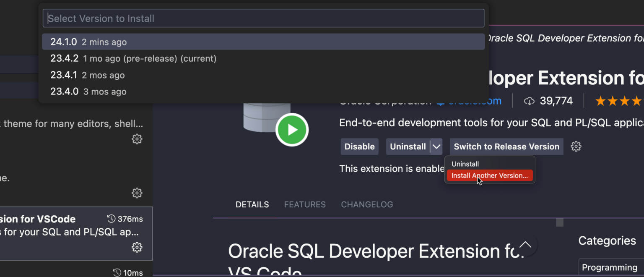
Task: Select version 24.1.0 to install
Action: [263, 42]
